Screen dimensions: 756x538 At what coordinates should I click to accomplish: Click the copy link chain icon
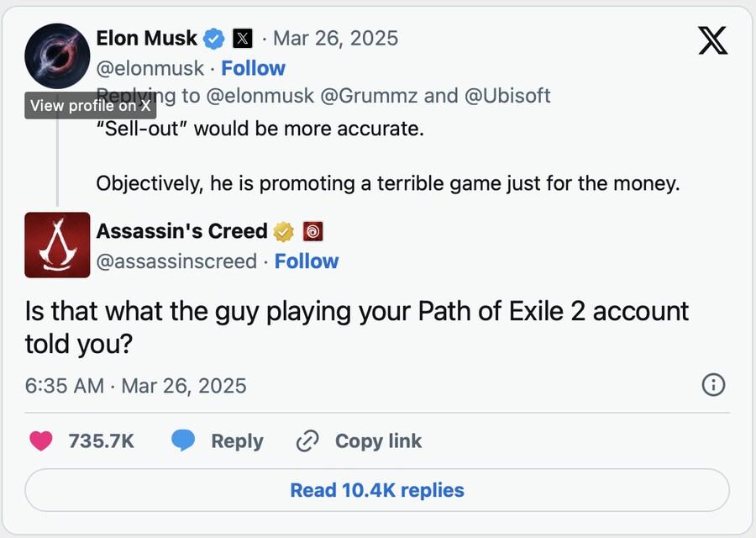pos(308,441)
